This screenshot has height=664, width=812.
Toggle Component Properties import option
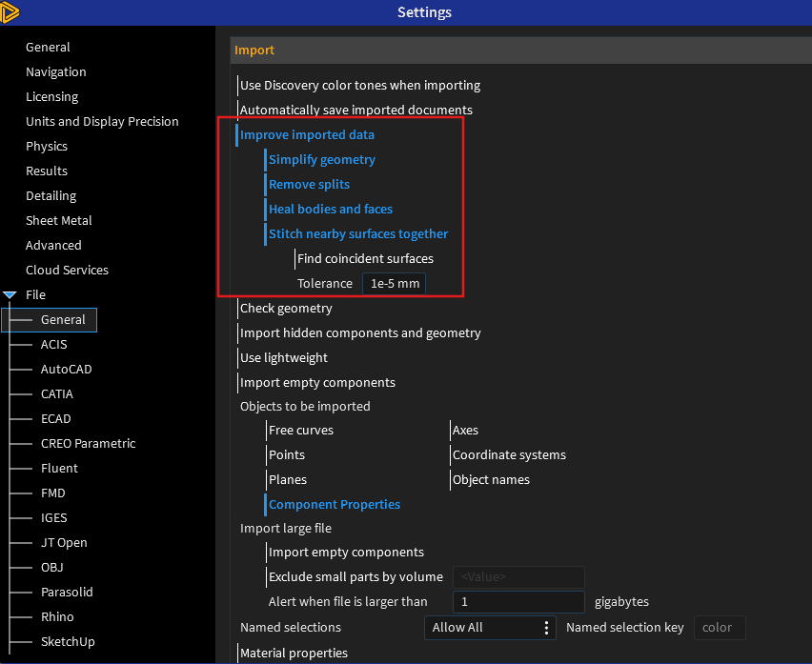(x=334, y=505)
